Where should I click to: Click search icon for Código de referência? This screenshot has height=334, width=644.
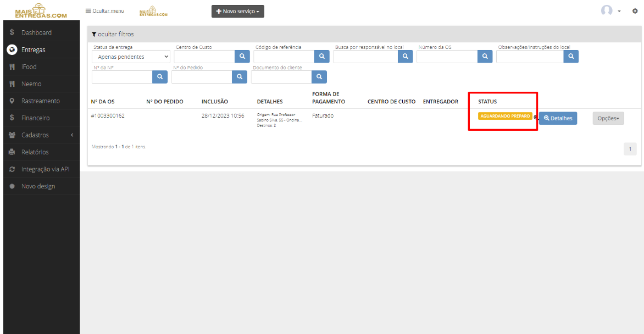point(322,56)
